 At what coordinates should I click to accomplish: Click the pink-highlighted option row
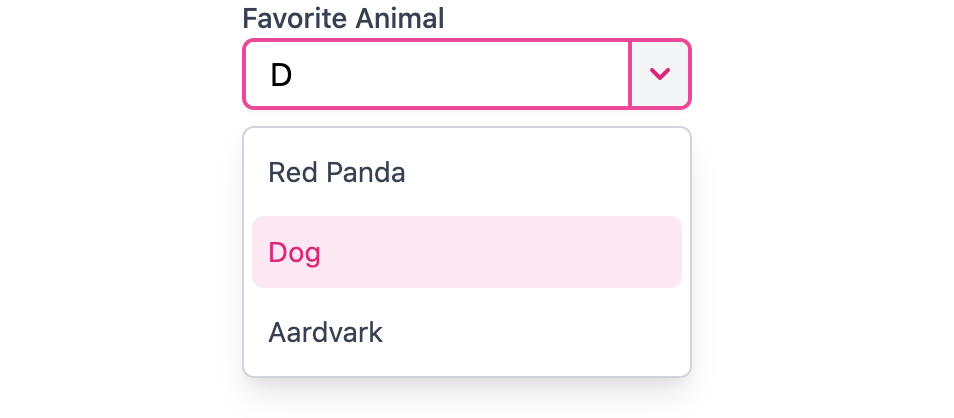pos(466,252)
